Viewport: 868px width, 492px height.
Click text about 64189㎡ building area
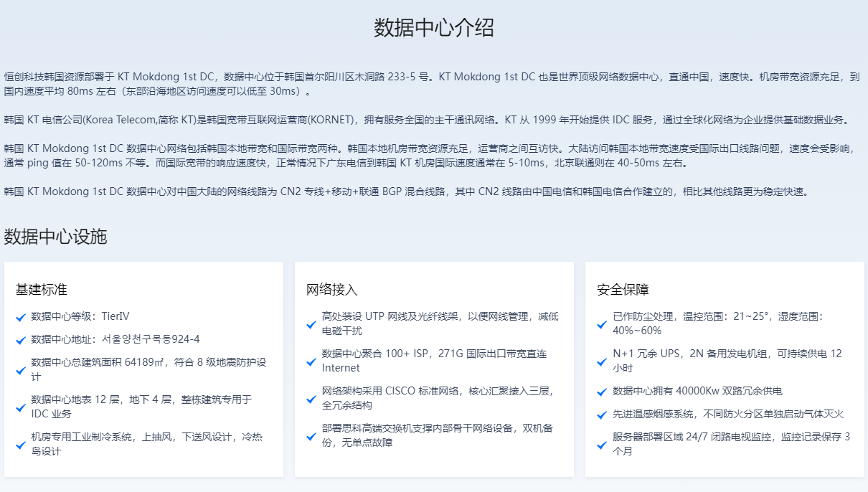pyautogui.click(x=149, y=369)
